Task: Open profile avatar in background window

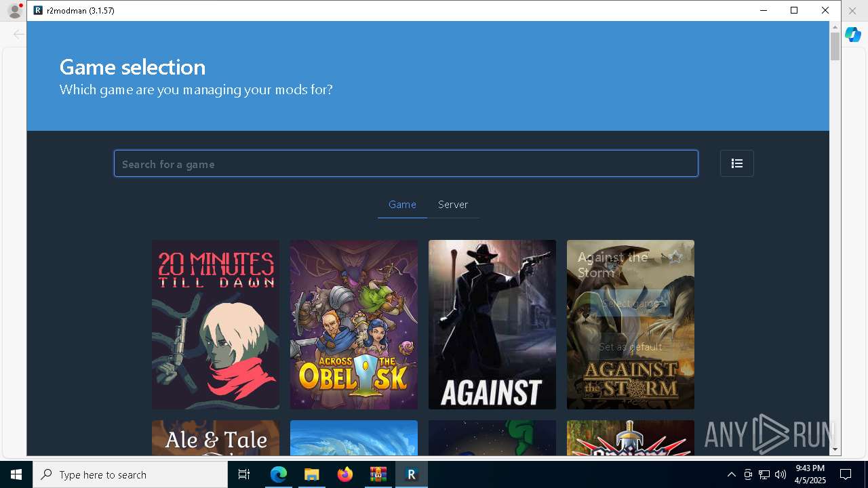Action: [14, 10]
